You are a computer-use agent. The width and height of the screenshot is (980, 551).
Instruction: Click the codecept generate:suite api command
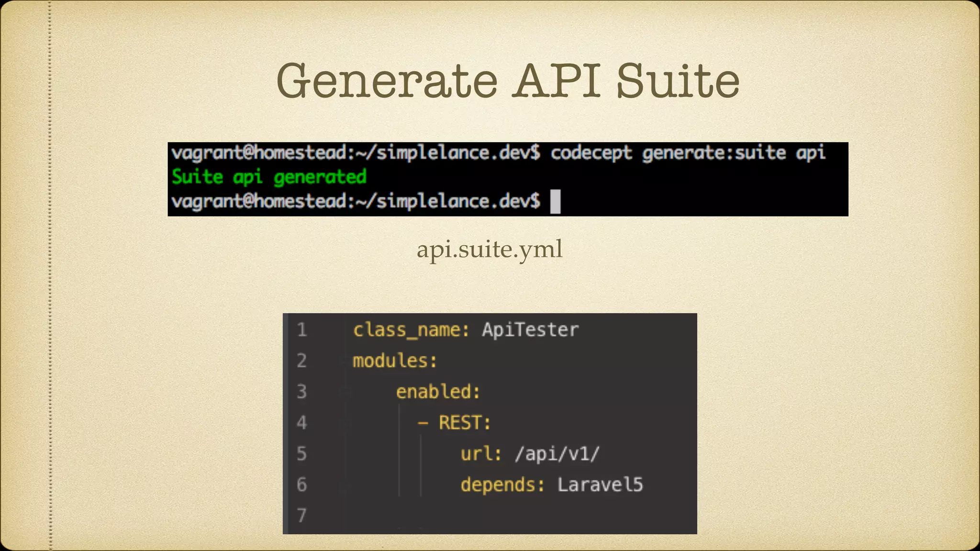(688, 153)
